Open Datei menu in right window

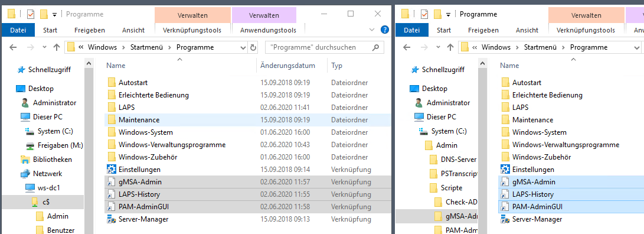tap(412, 30)
